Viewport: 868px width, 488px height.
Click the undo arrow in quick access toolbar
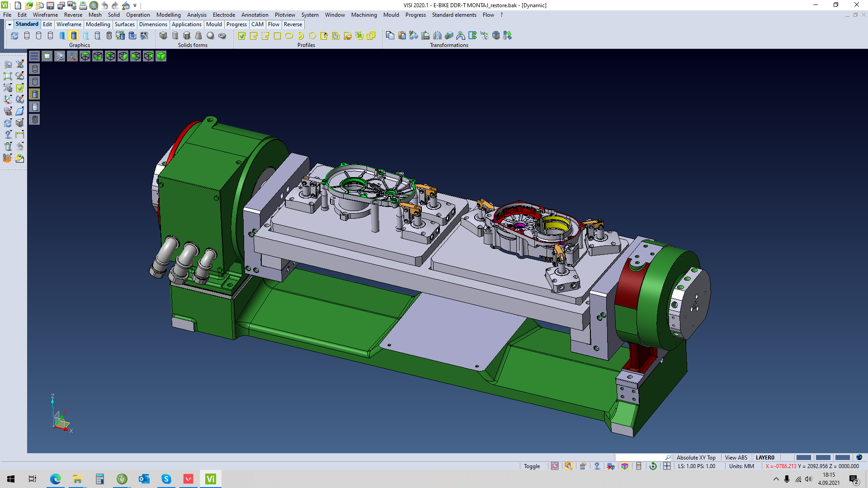(104, 5)
